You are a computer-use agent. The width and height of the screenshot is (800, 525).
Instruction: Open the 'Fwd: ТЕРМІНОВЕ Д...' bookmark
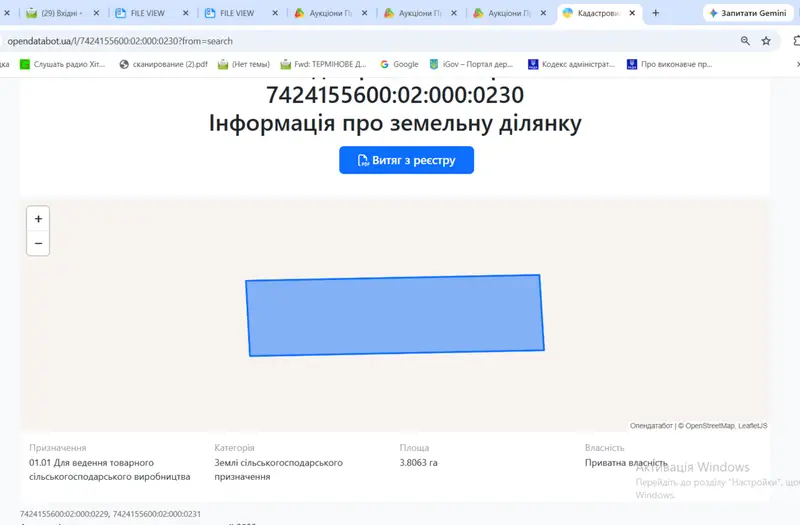coord(323,64)
